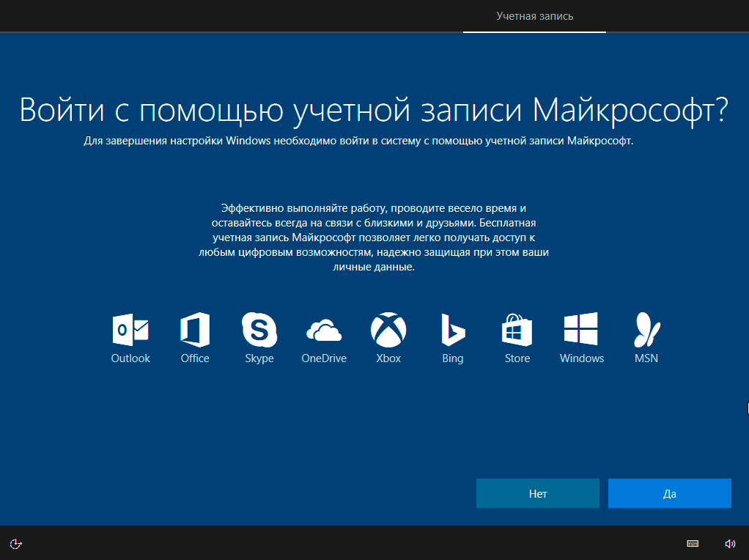Select the Office logo icon

point(195,329)
